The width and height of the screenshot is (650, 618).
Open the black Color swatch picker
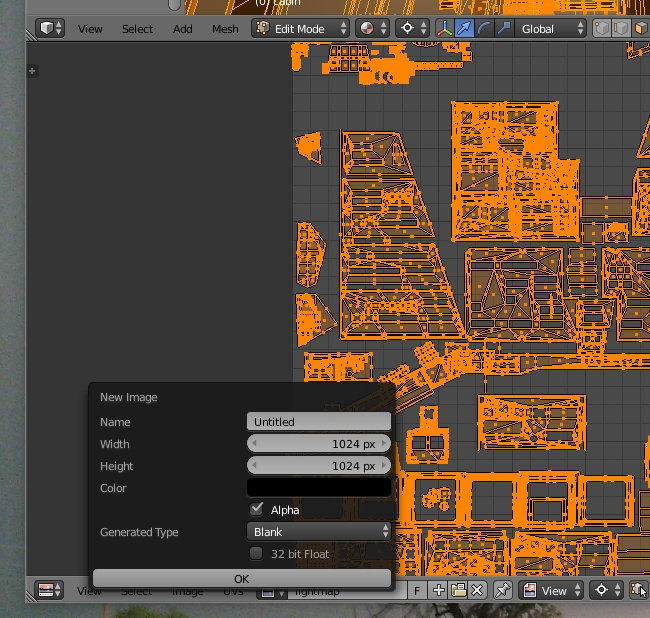[x=319, y=487]
